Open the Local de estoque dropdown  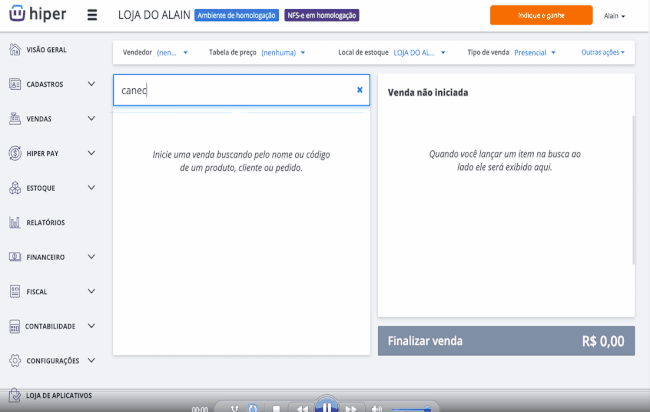(419, 53)
